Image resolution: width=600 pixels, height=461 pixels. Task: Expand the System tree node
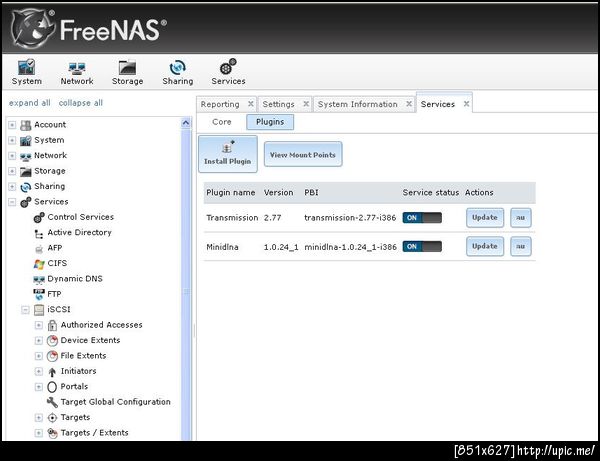pos(12,140)
